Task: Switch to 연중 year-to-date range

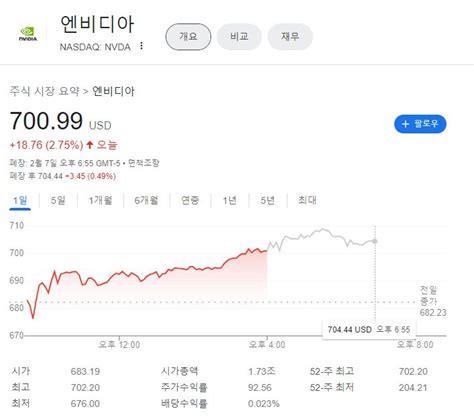Action: click(190, 200)
